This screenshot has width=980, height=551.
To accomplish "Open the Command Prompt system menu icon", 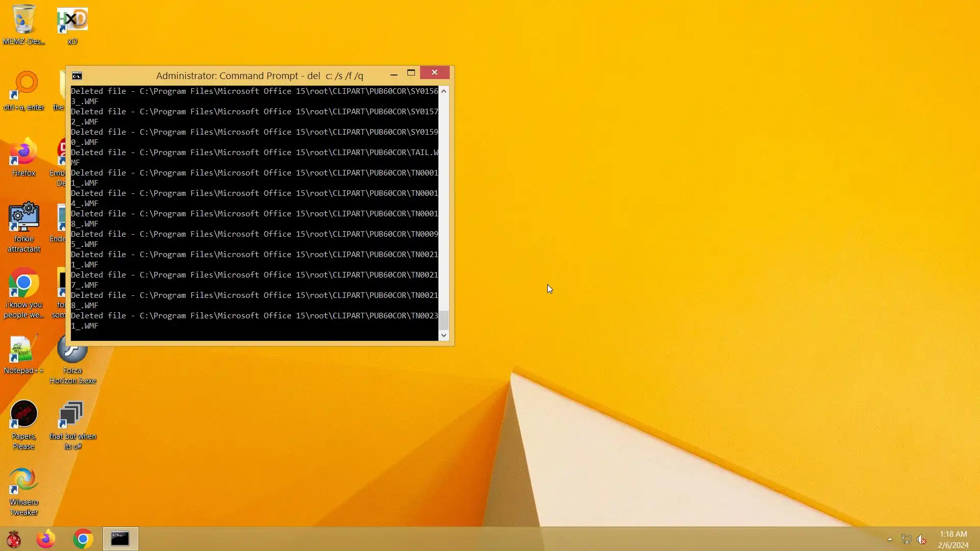I will tap(77, 76).
